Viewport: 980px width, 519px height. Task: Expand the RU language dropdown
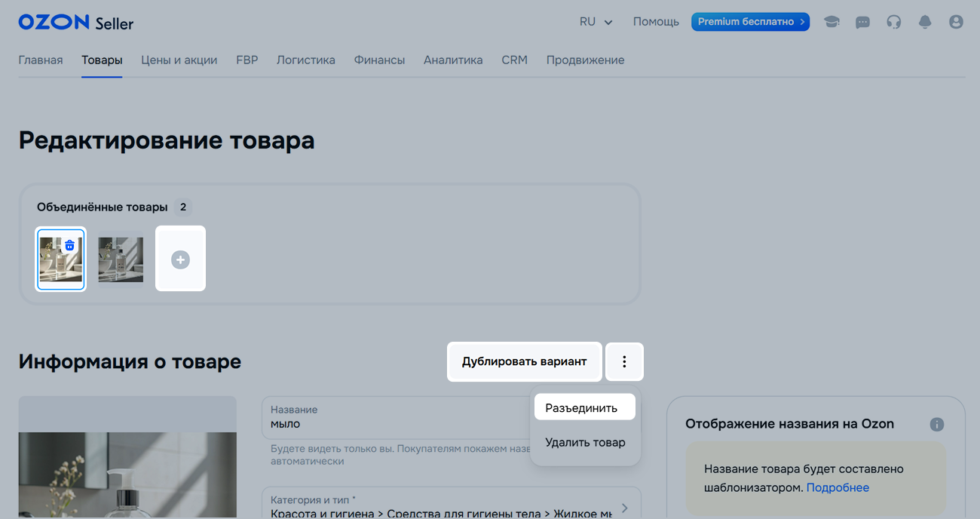coord(596,22)
